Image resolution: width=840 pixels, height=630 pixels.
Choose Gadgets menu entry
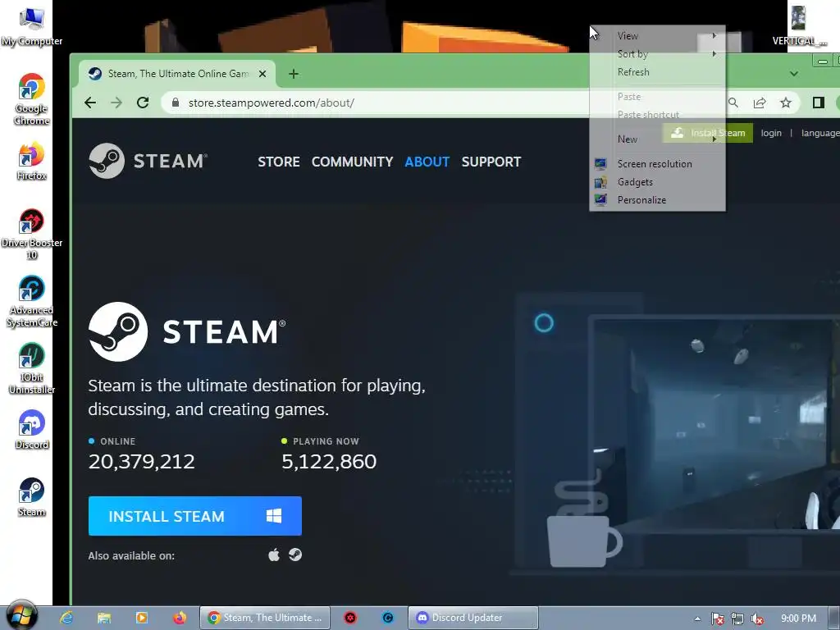pyautogui.click(x=657, y=182)
